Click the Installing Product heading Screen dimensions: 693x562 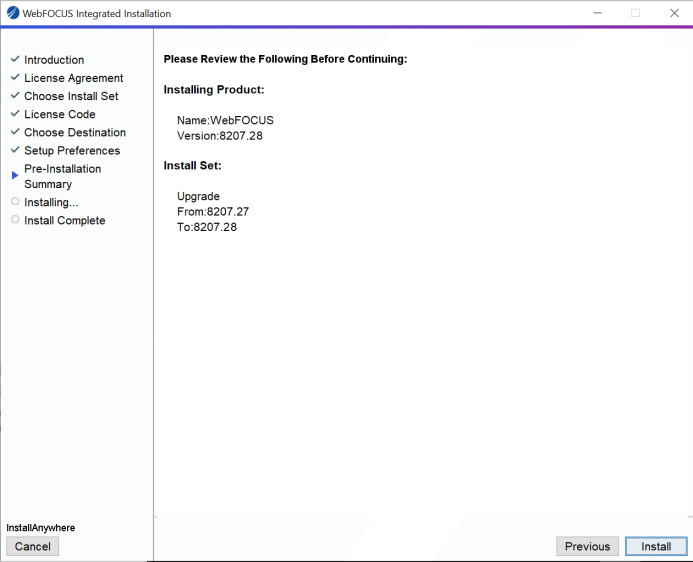[214, 90]
